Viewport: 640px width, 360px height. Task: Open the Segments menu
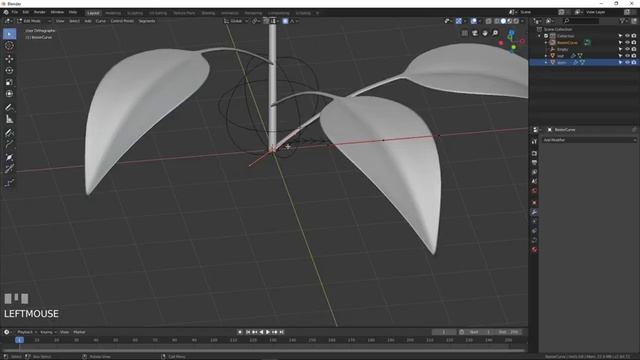pyautogui.click(x=147, y=21)
